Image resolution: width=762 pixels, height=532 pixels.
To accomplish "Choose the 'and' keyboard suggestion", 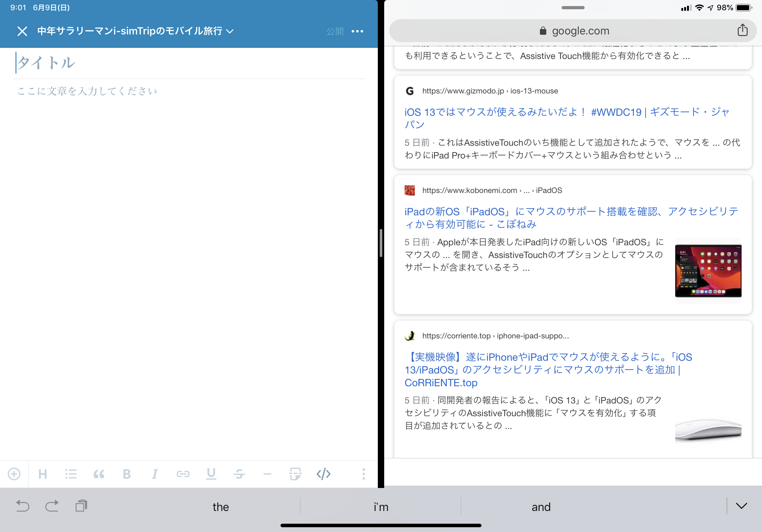I will 541,507.
